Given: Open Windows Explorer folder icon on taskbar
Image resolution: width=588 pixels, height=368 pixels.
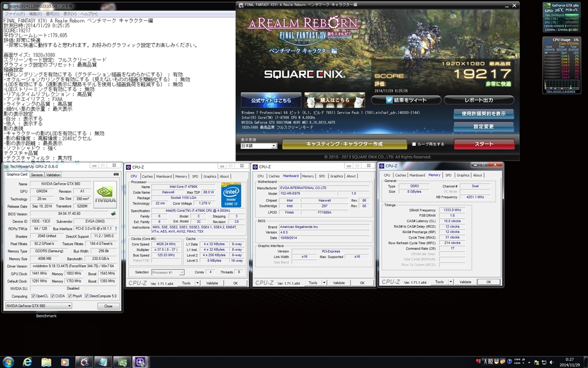Looking at the screenshot, I should (46, 362).
